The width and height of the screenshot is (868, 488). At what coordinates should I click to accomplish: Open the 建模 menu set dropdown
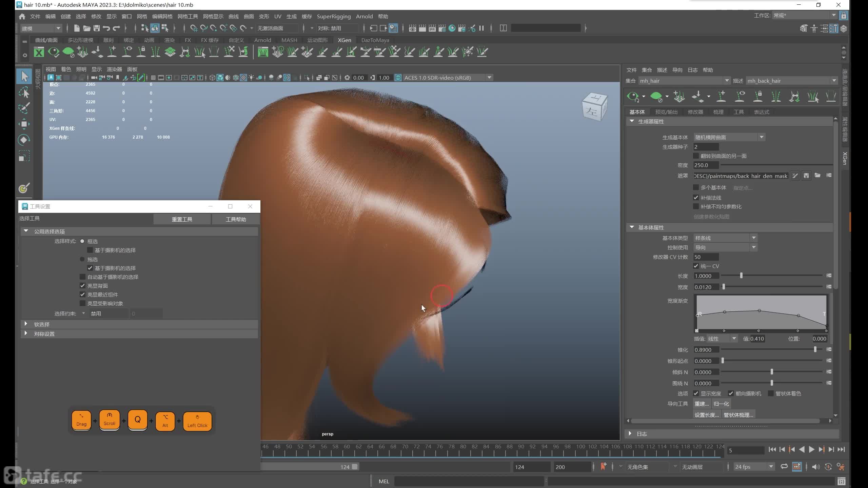coord(41,28)
